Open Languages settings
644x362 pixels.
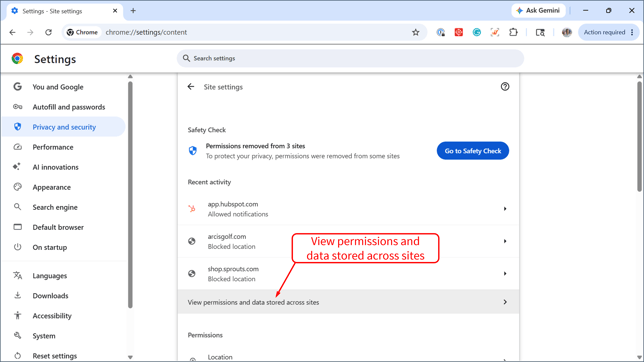pyautogui.click(x=64, y=276)
